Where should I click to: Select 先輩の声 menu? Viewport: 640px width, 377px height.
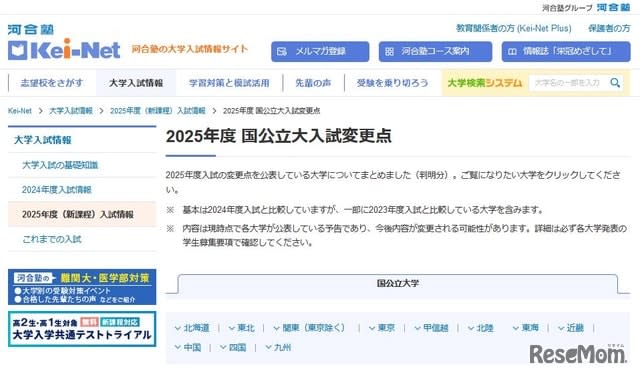click(313, 83)
